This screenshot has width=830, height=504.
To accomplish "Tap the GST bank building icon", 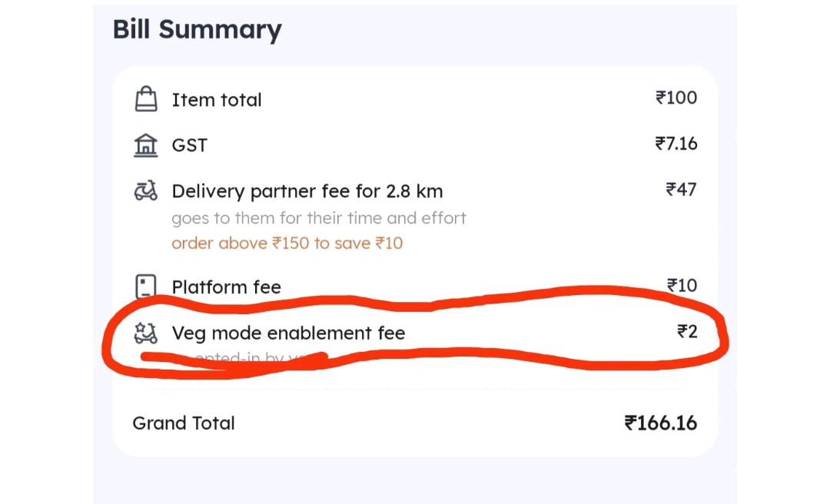I will [x=145, y=145].
